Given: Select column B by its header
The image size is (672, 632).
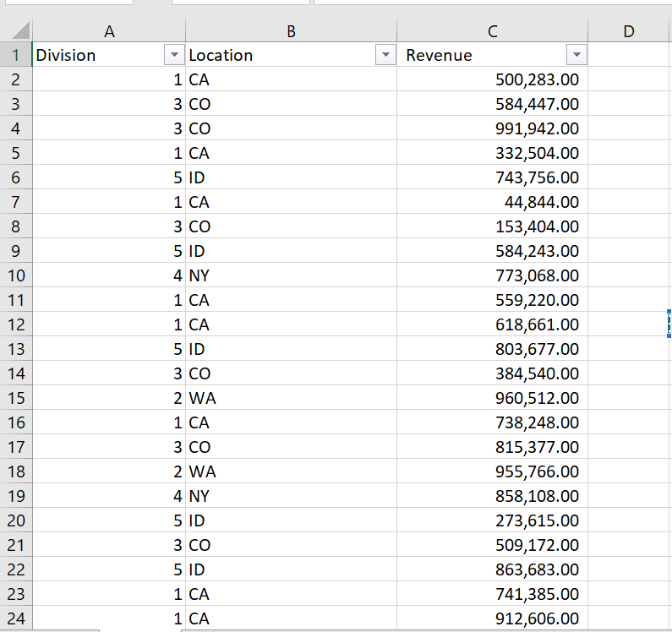Looking at the screenshot, I should click(291, 32).
